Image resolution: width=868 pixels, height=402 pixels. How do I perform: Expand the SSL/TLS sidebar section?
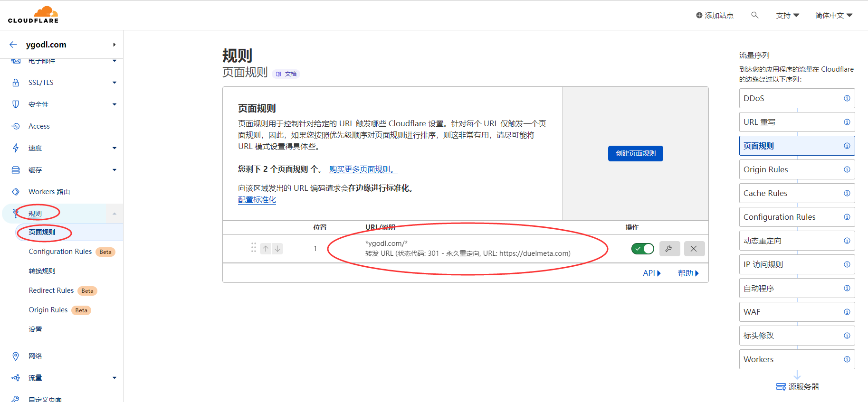[114, 83]
